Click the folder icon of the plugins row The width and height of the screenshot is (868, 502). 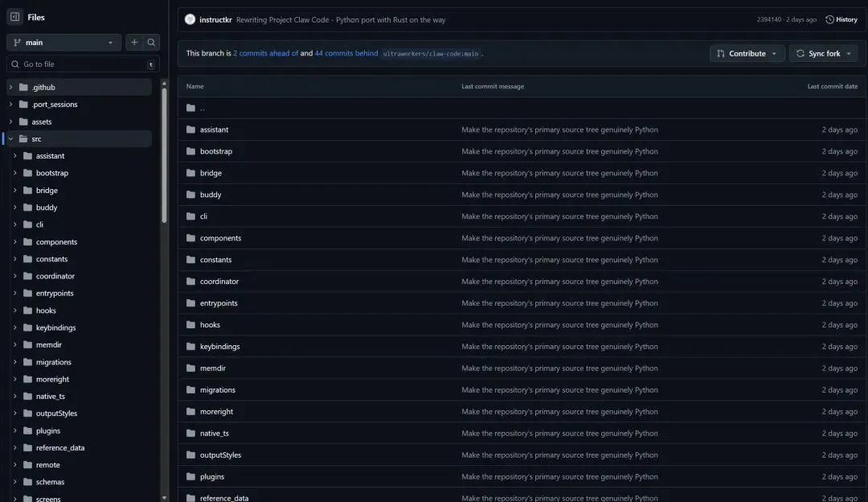[x=191, y=476]
